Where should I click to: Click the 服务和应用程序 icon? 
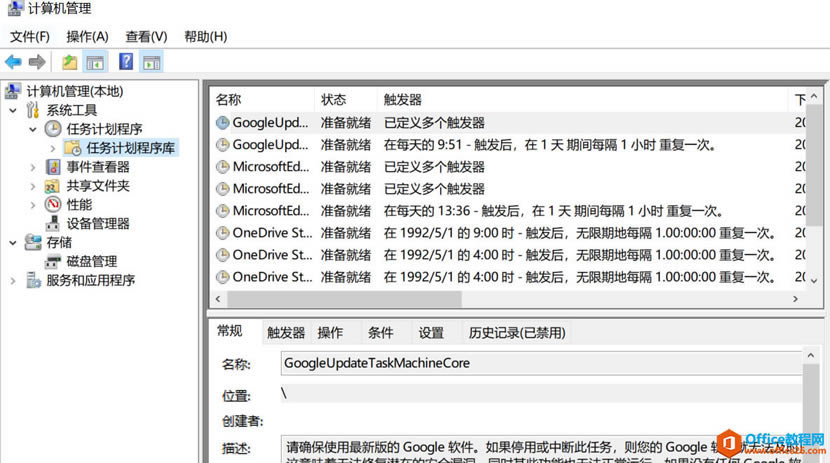(33, 280)
